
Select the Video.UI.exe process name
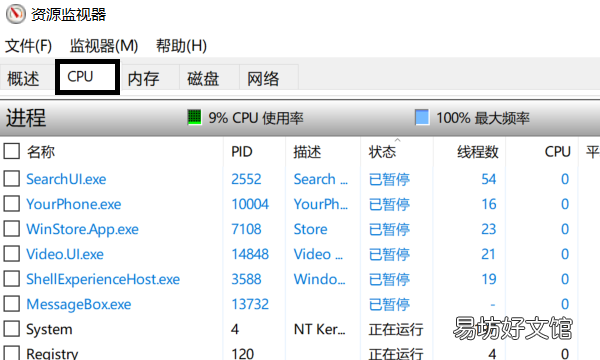(x=65, y=254)
